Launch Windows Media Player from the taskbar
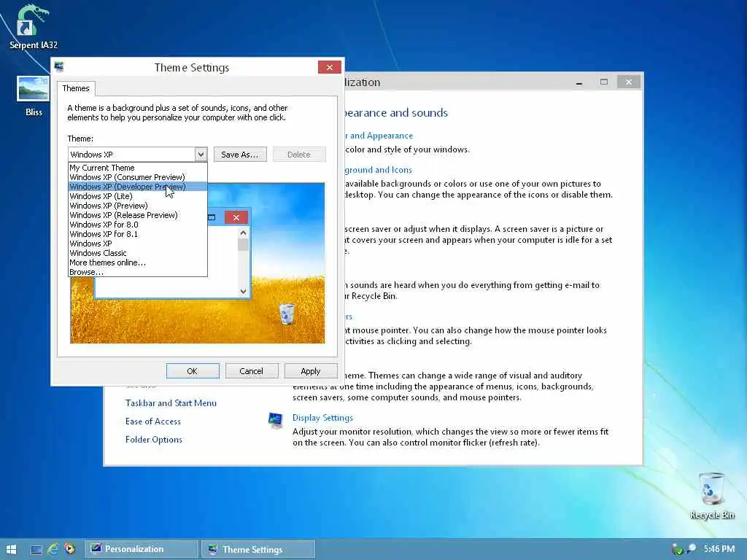The width and height of the screenshot is (747, 560). coord(69,549)
